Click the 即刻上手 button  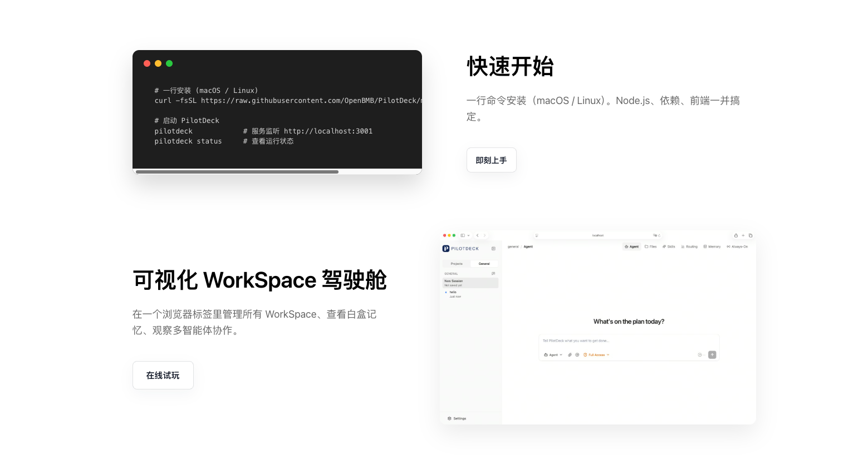pos(491,160)
